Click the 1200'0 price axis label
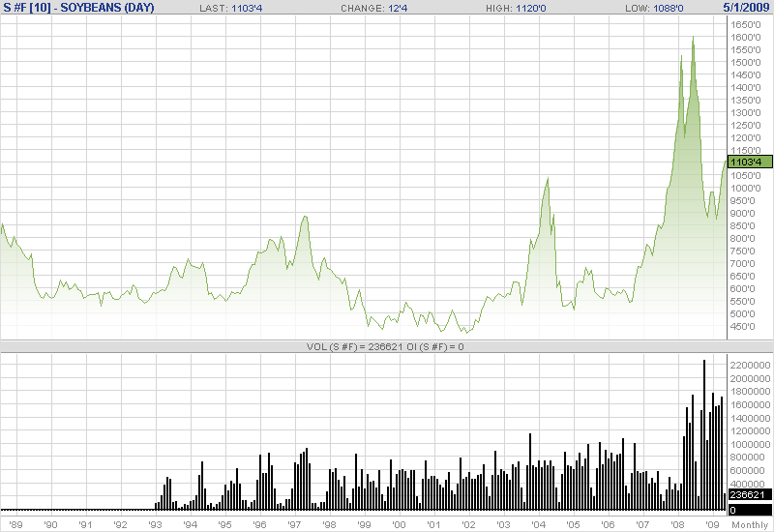Image resolution: width=774 pixels, height=532 pixels. 745,137
